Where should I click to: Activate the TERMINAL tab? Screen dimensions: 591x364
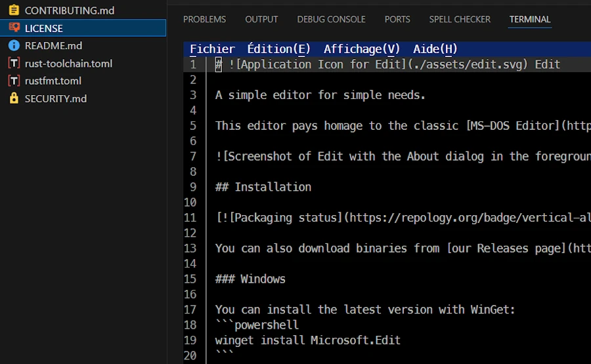click(530, 20)
